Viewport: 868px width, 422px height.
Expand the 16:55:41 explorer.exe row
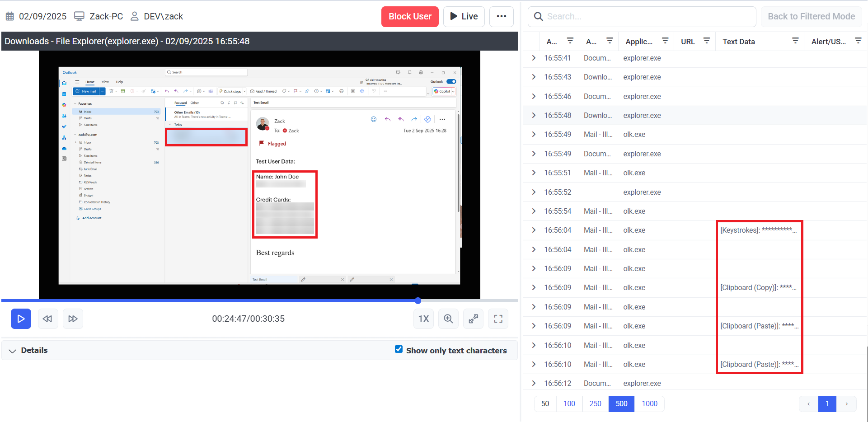[x=534, y=58]
